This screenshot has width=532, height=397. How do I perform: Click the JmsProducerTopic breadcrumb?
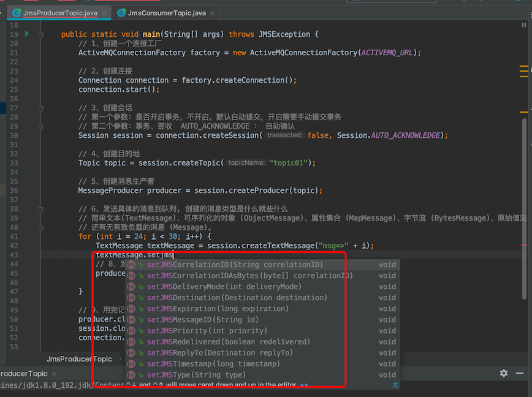[79, 359]
